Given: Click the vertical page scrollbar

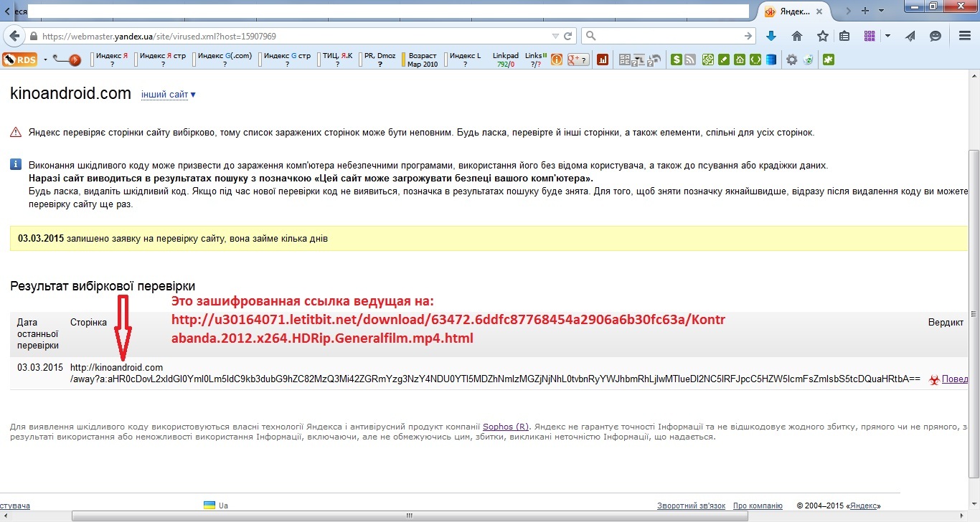Looking at the screenshot, I should tap(974, 313).
